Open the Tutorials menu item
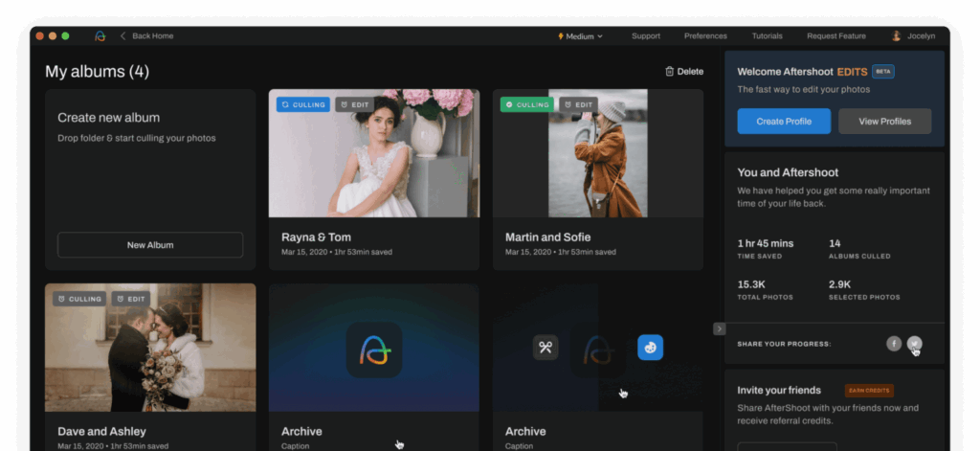980x451 pixels. pos(767,36)
